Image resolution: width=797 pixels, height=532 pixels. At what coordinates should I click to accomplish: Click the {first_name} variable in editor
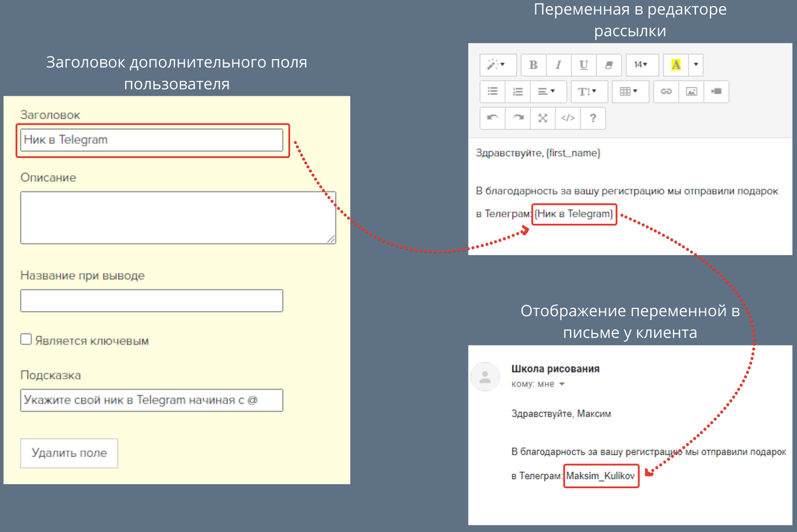[x=573, y=153]
